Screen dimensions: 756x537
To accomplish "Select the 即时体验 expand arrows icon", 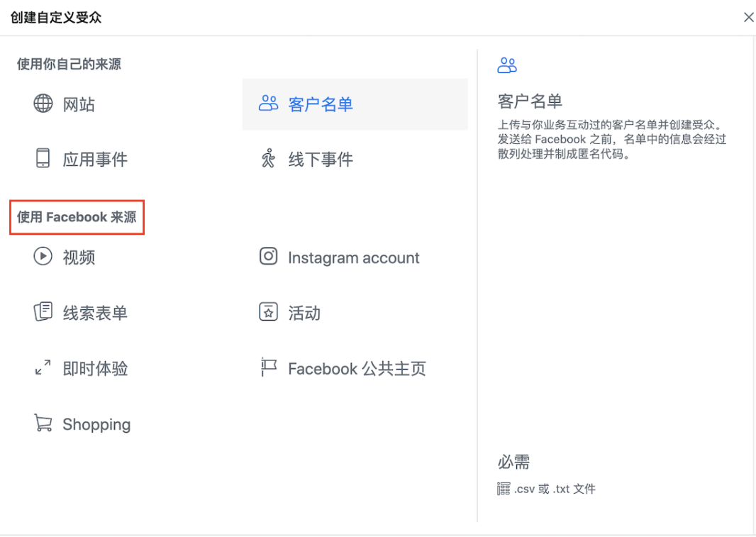I will pos(43,367).
